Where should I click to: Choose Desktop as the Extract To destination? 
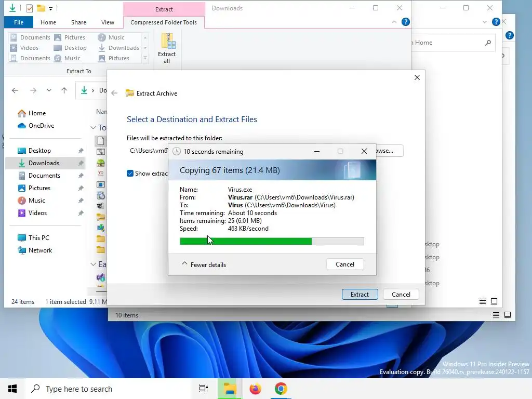71,48
